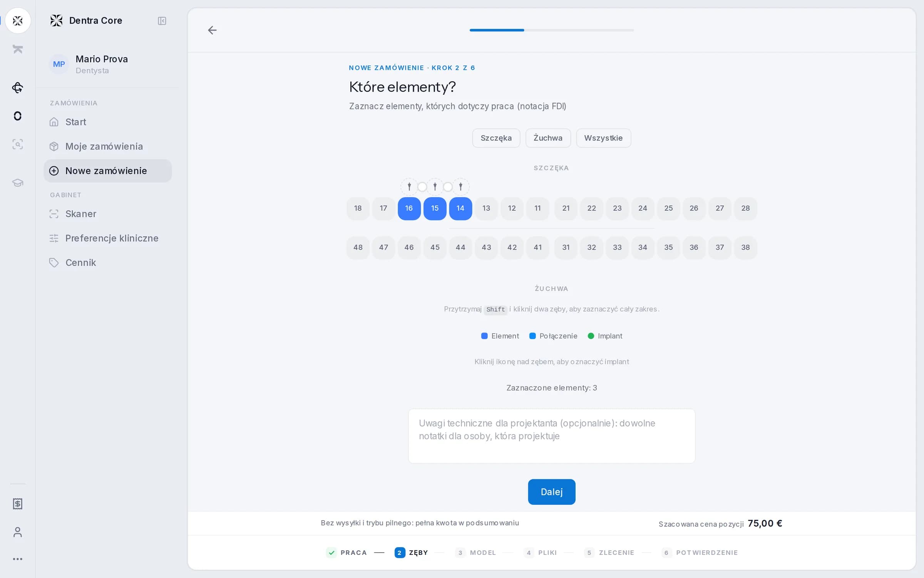Select tooth 21
This screenshot has width=924, height=578.
click(566, 208)
